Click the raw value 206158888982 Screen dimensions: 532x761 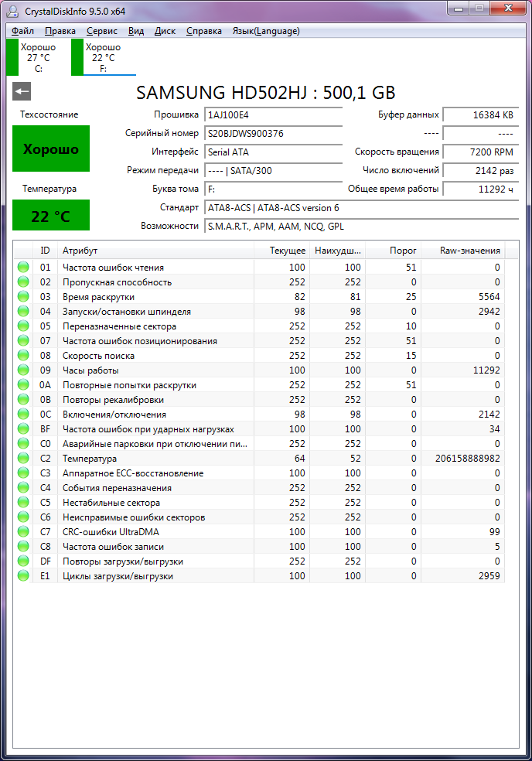pos(468,458)
